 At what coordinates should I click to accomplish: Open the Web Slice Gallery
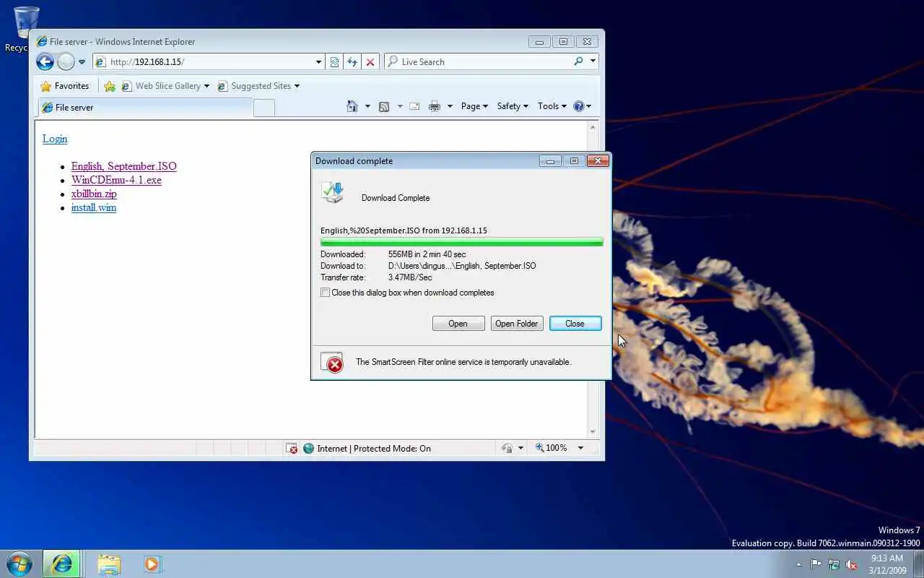tap(165, 86)
